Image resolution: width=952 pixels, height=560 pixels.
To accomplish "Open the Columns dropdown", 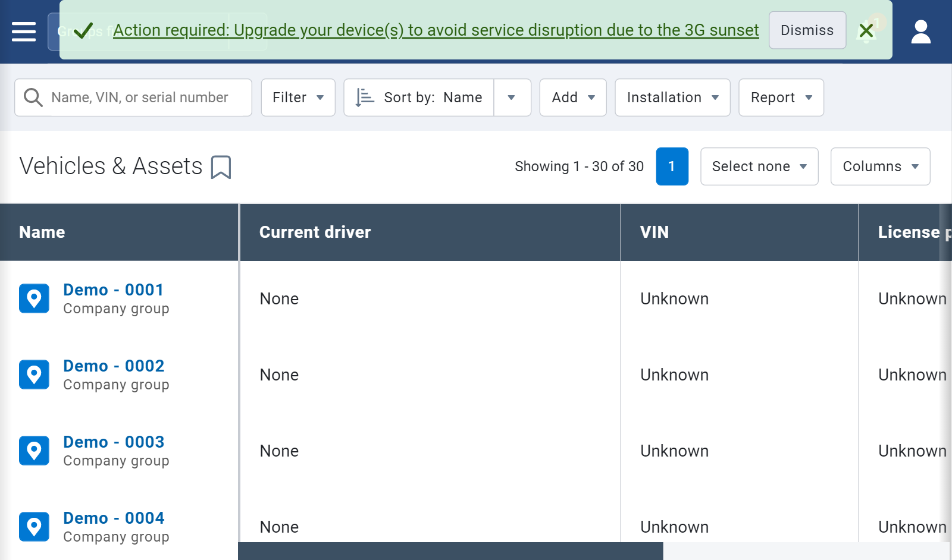I will (880, 166).
